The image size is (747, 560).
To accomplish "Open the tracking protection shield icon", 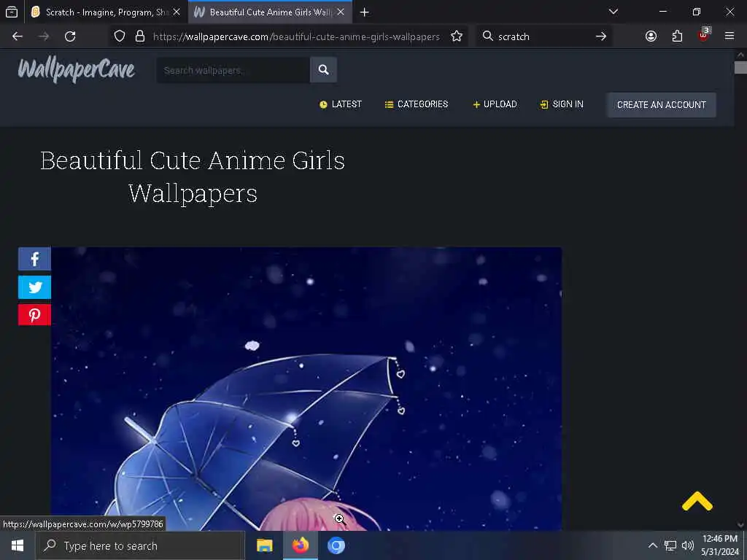I will [120, 36].
